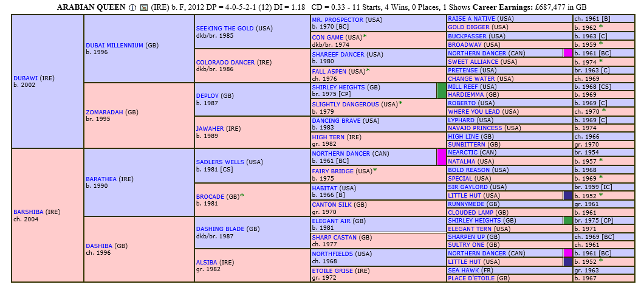Screen dimensions: 644x290
Task: Select Colorado Dancer in third generation
Action: point(226,62)
